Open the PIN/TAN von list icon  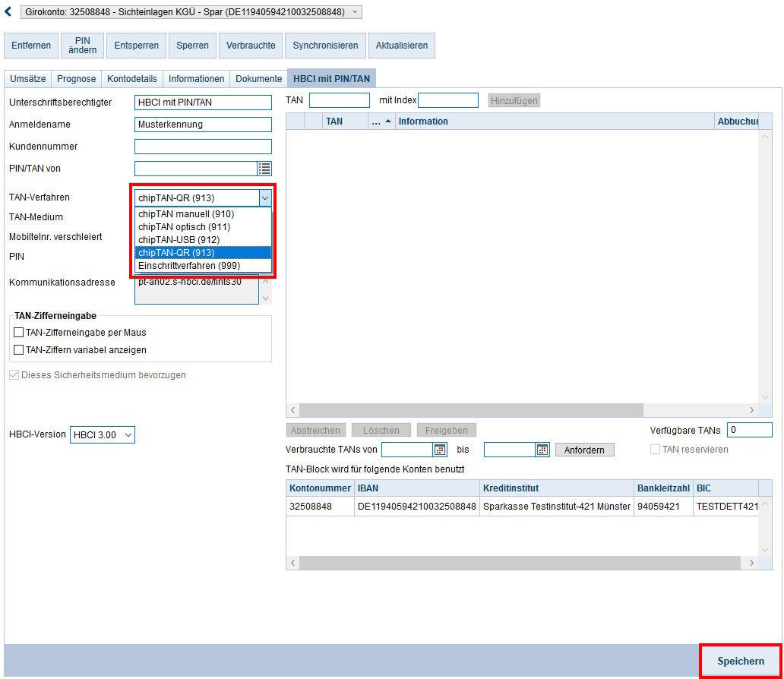click(264, 169)
